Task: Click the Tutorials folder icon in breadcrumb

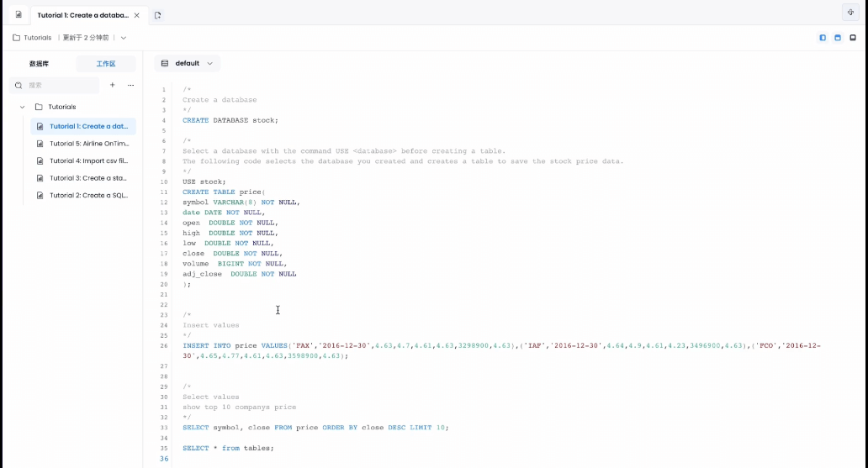Action: (x=17, y=38)
